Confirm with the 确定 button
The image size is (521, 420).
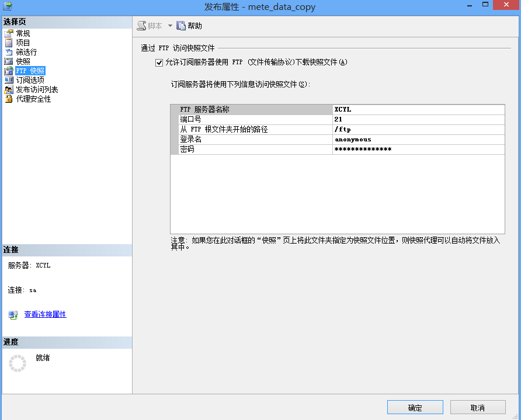[415, 407]
